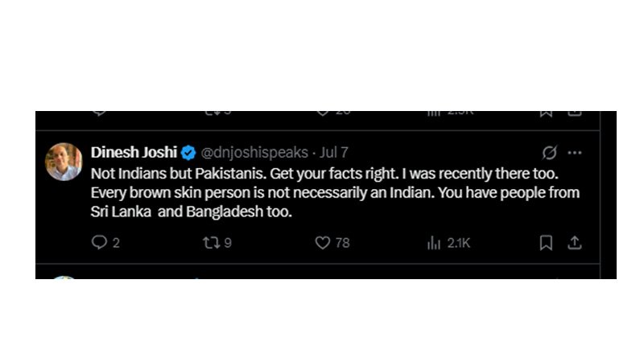
Task: Repost the partially visible tweet above
Action: [x=210, y=113]
